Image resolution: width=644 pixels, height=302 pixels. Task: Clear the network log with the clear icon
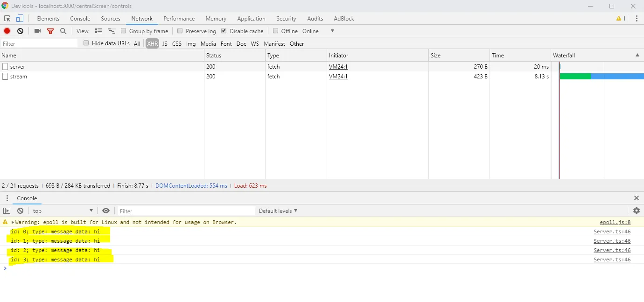(20, 31)
